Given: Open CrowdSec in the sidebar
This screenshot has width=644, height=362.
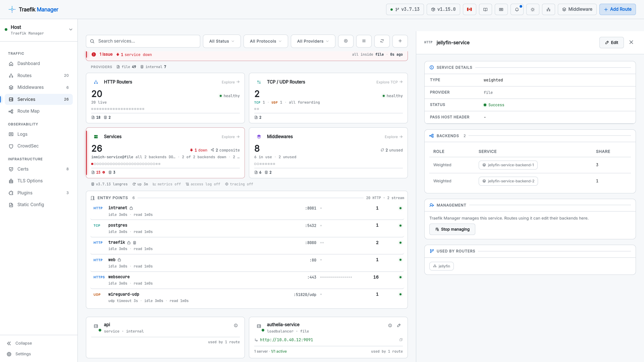Looking at the screenshot, I should (39, 146).
